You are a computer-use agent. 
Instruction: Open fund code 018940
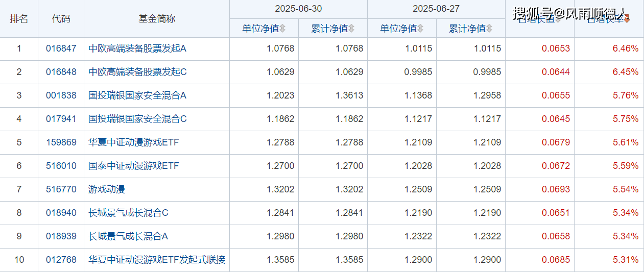point(61,213)
